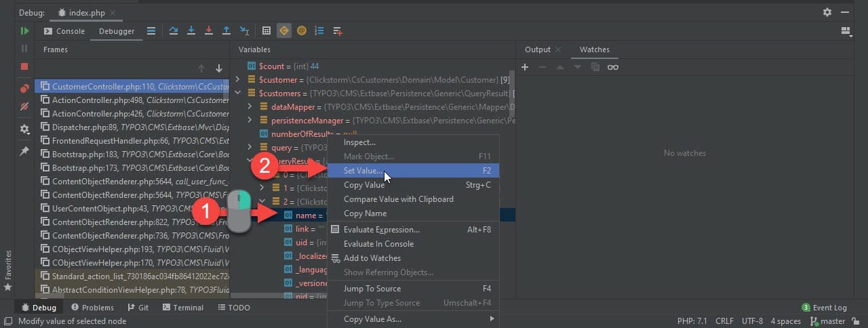868x328 pixels.
Task: Open Debug panel settings gear top right
Action: pos(827,12)
